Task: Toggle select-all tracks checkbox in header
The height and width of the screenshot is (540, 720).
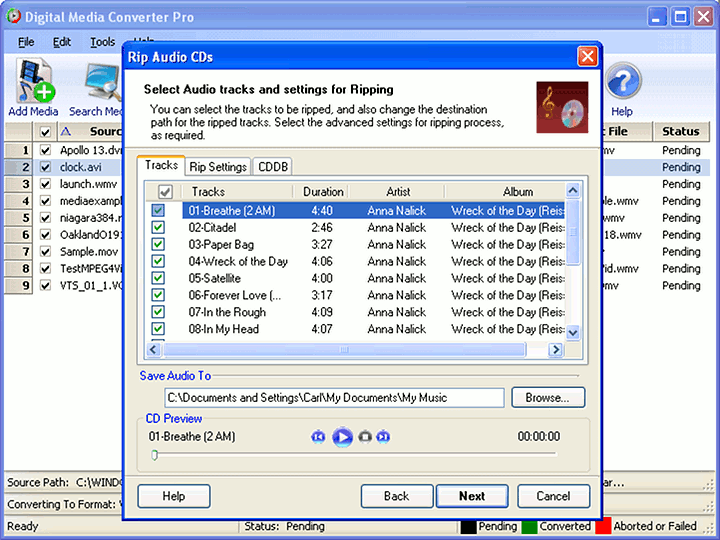Action: [x=165, y=192]
